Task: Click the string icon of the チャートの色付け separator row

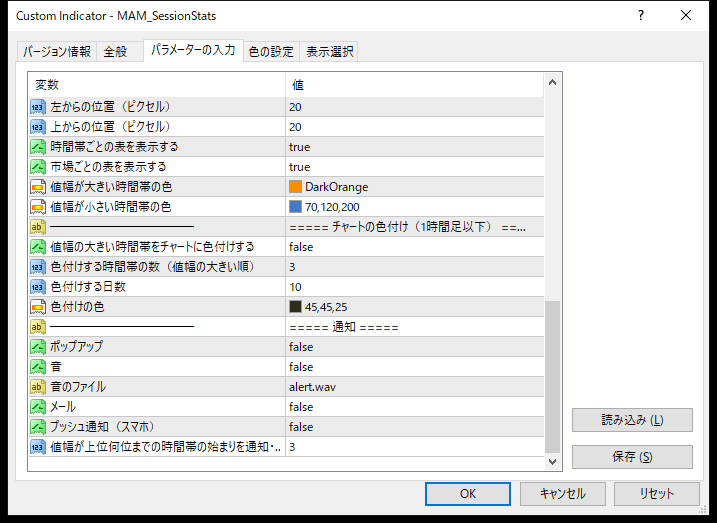Action: 37,227
